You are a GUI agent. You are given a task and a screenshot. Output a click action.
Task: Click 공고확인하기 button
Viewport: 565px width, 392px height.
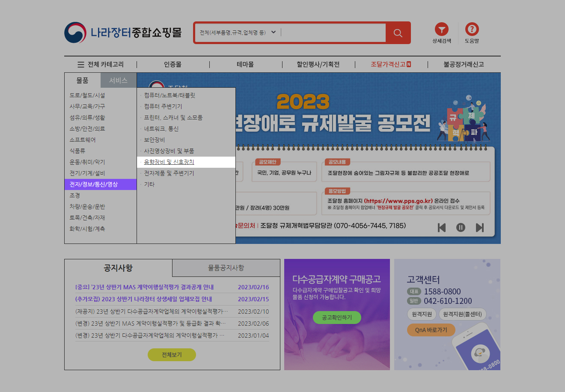pyautogui.click(x=337, y=318)
